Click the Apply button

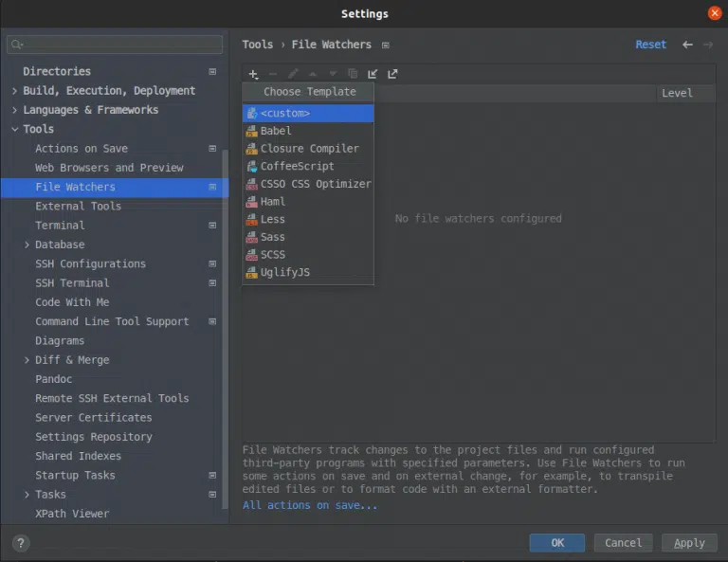tap(689, 543)
